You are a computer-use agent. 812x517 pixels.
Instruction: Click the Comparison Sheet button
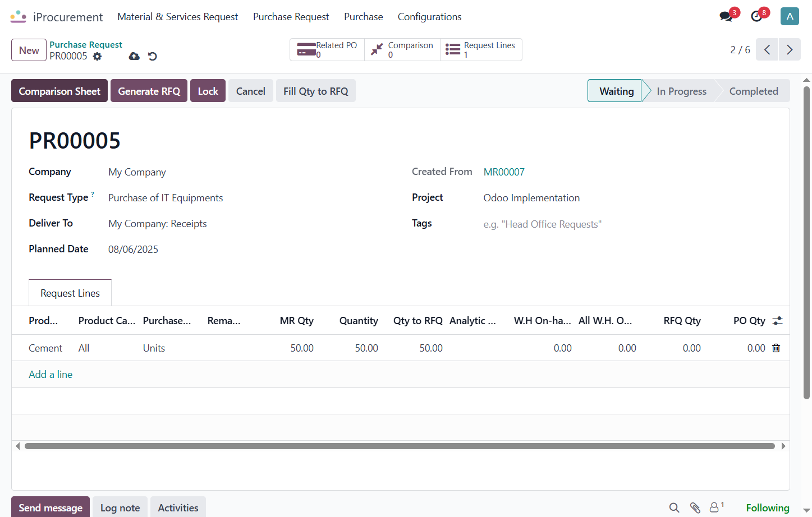(x=59, y=91)
